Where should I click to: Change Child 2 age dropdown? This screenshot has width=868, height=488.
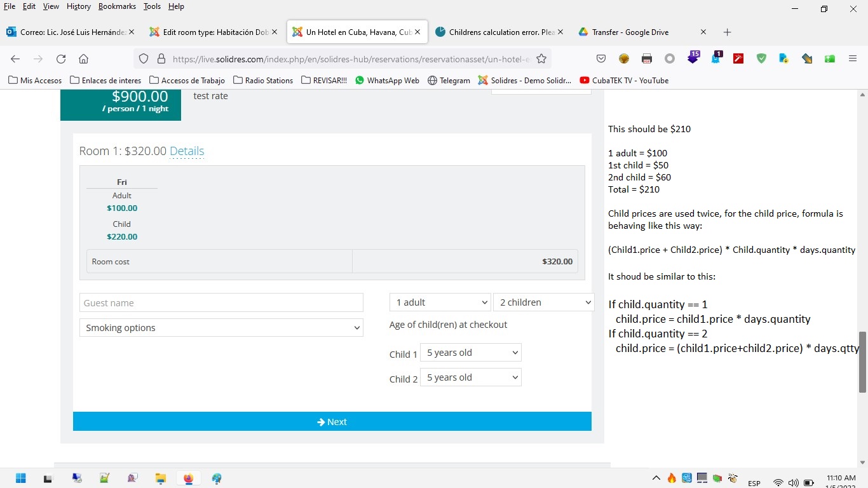(470, 377)
